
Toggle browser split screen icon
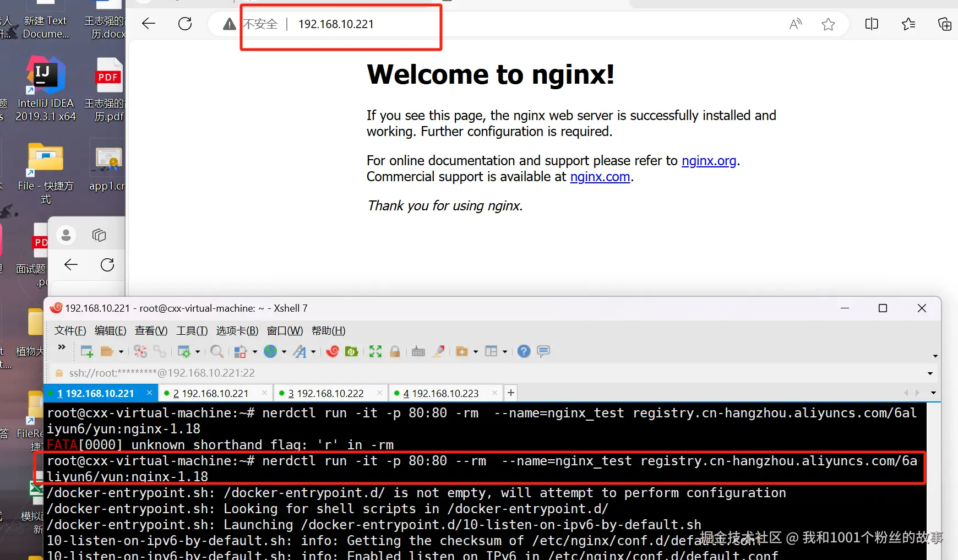(872, 24)
